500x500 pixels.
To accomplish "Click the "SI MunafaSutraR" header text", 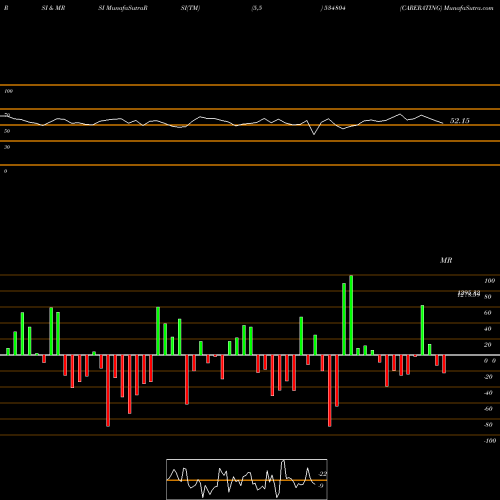I will tap(123, 8).
